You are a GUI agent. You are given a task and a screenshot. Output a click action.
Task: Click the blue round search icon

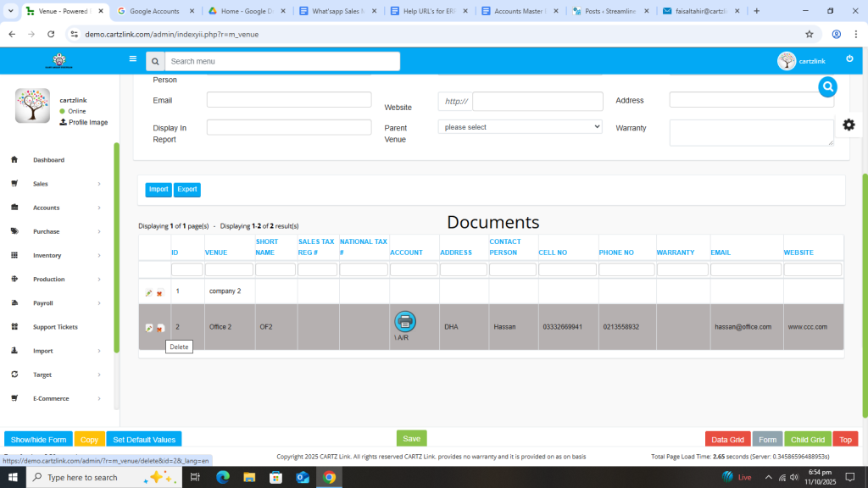click(827, 86)
